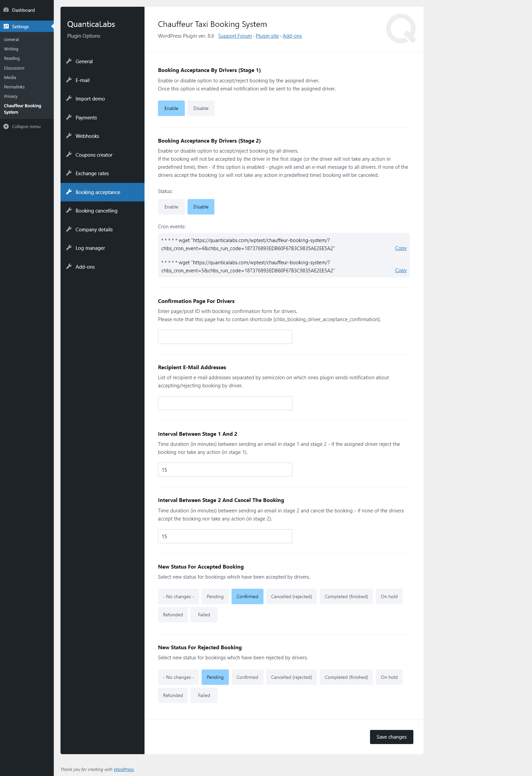Image resolution: width=532 pixels, height=776 pixels.
Task: Disable Stage 1 booking acceptance
Action: (201, 108)
